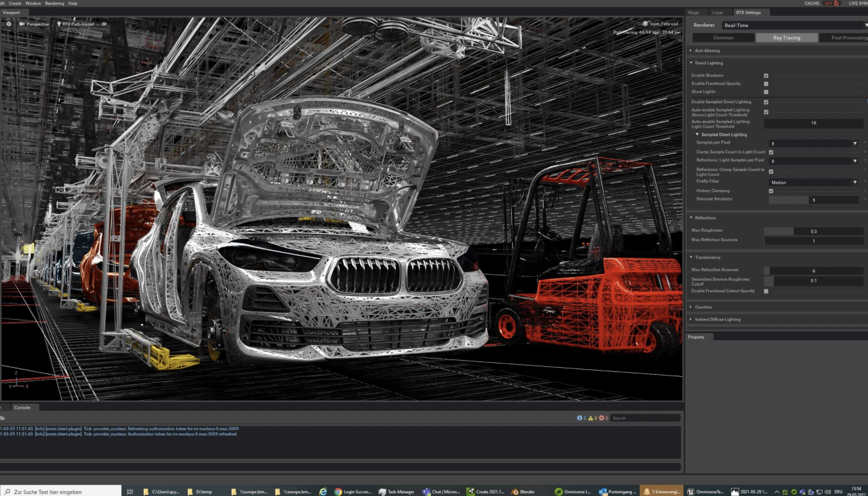Screen dimensions: 868x496
Task: Open Blender from the taskbar
Action: point(524,492)
